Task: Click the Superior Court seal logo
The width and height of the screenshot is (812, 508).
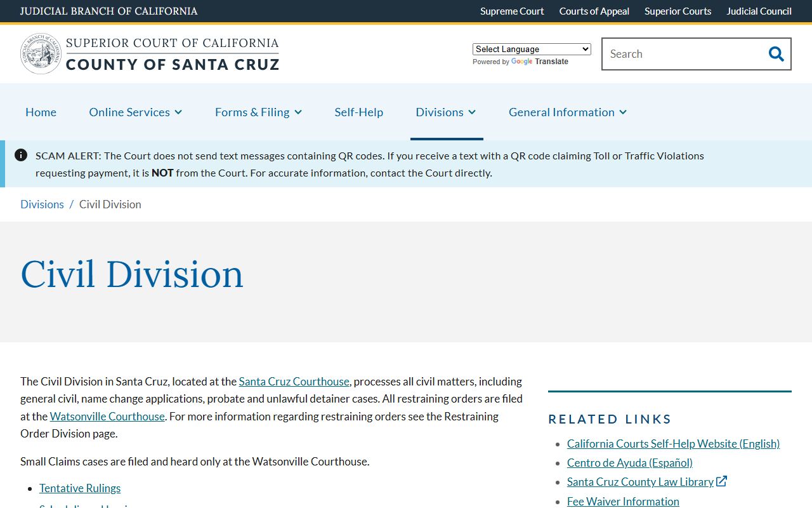Action: tap(41, 54)
